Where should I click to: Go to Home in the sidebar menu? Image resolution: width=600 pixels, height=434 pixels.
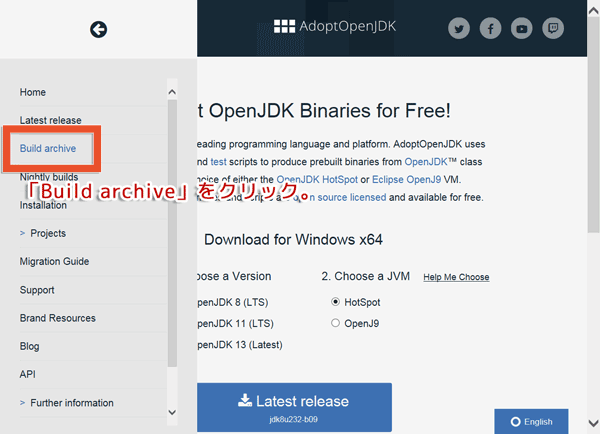(x=33, y=92)
